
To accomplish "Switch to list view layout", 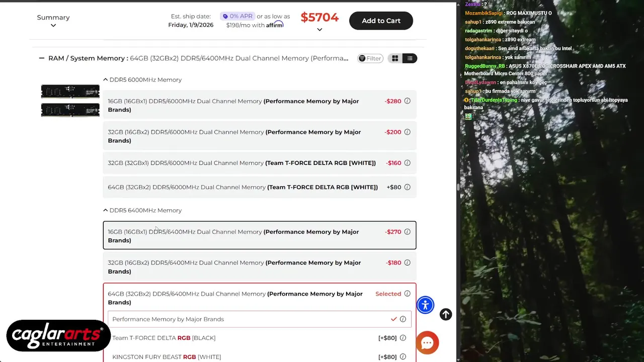I will pyautogui.click(x=410, y=58).
